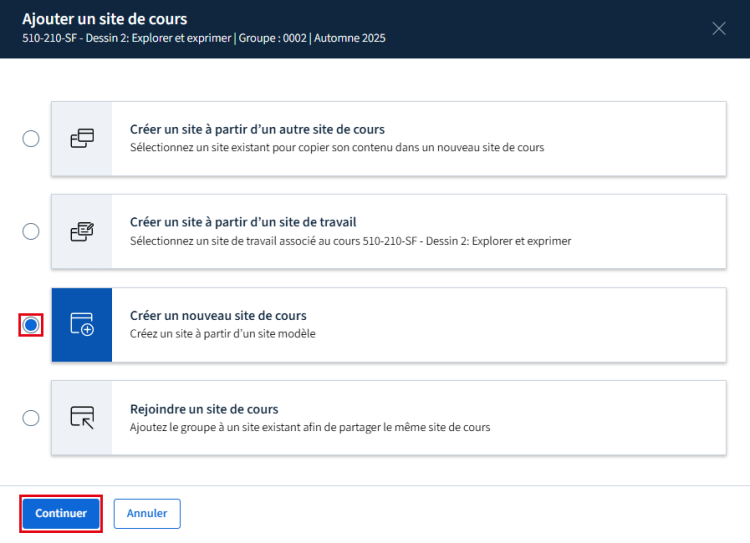The height and width of the screenshot is (543, 750).
Task: Click the course subtitle 'Groupe : 0002 | Automne 2025'
Action: [310, 38]
